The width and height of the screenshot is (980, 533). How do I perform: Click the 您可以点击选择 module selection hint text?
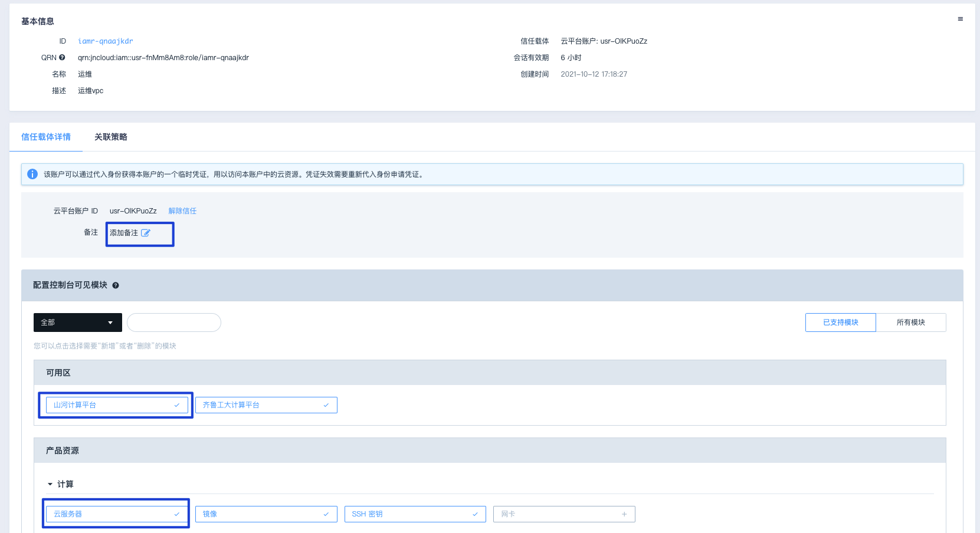coord(105,346)
